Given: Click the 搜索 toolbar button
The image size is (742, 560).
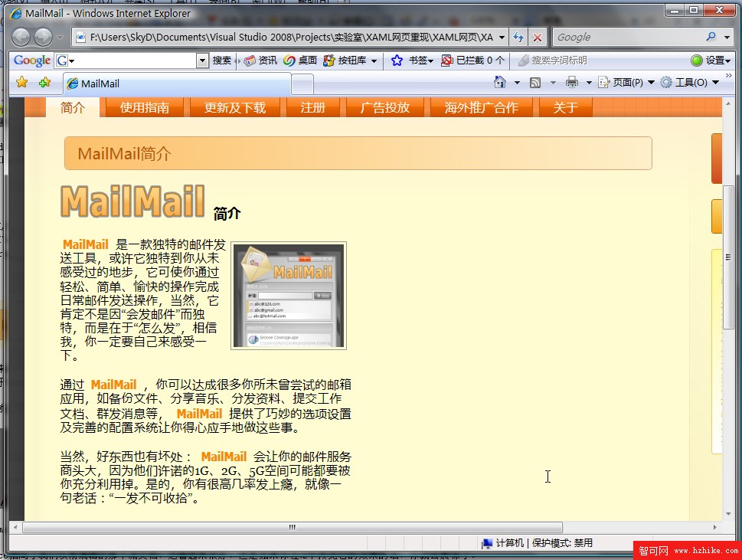Looking at the screenshot, I should coord(221,61).
